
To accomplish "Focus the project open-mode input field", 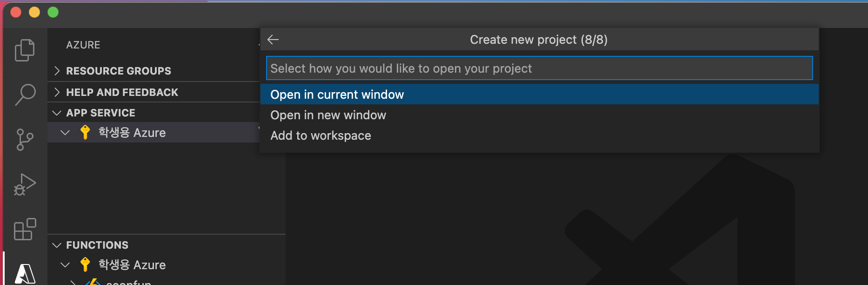I will pyautogui.click(x=539, y=68).
